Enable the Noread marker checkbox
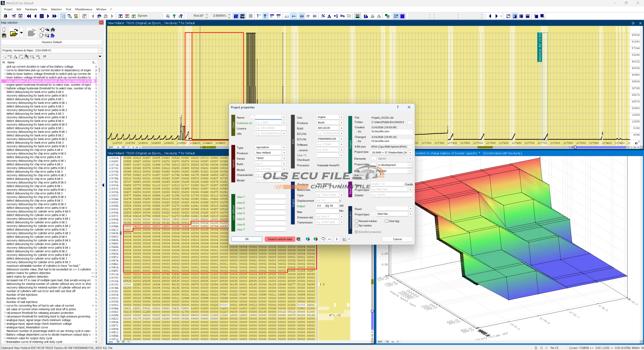Screen dimensions: 644x350 [356, 221]
